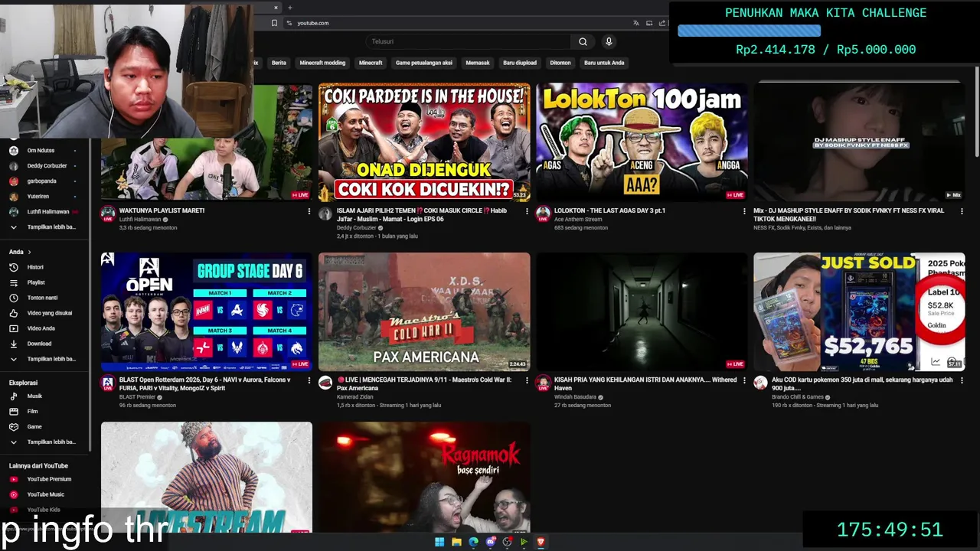Open options menu for LOLOKTON video

point(744,211)
